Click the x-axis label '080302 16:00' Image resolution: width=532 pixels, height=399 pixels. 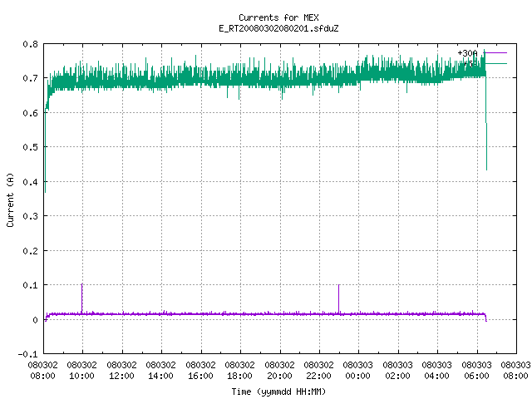200,371
